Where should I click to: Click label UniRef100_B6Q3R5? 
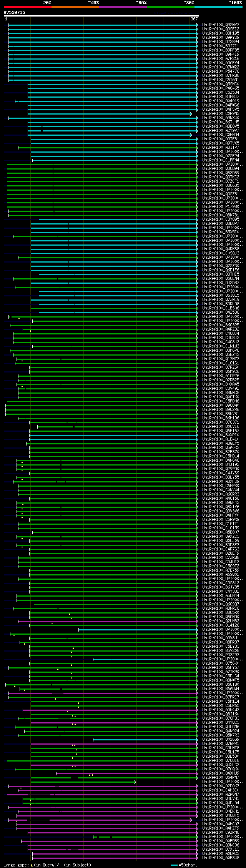tap(221, 325)
